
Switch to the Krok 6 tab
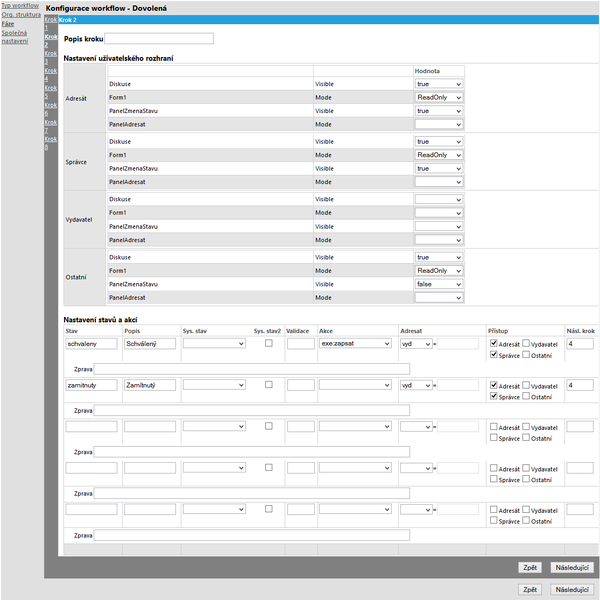(x=51, y=109)
